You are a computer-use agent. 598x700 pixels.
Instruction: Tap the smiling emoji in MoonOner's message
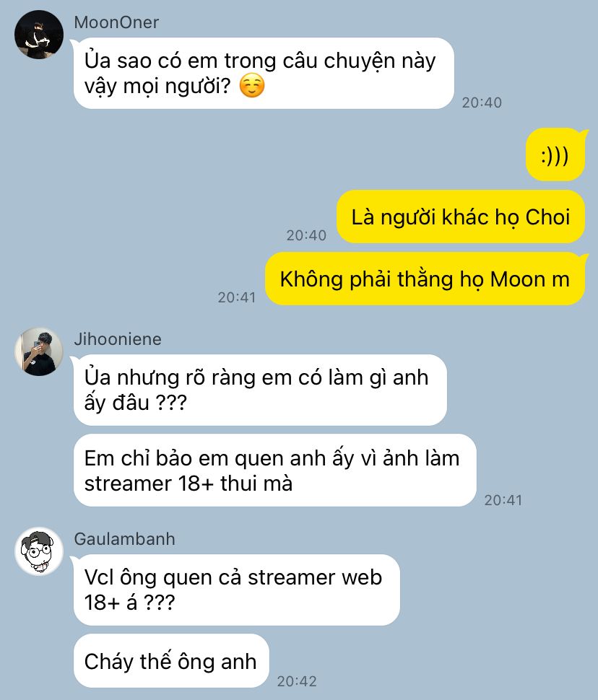[252, 86]
